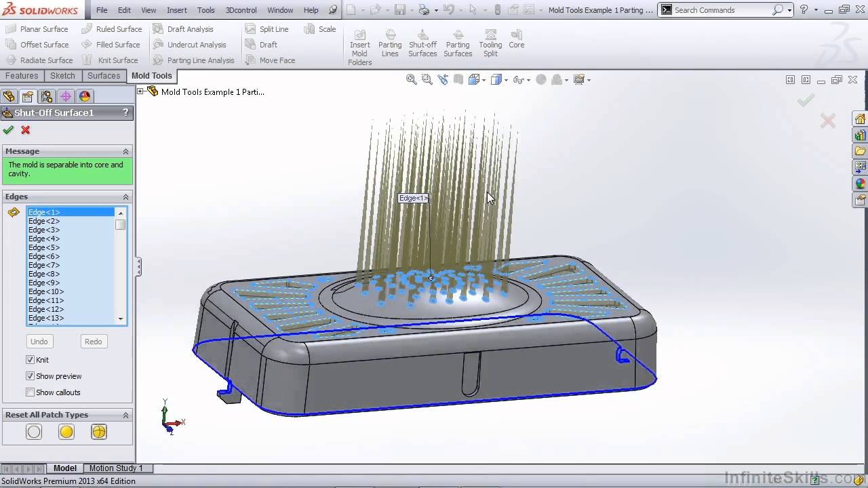This screenshot has width=868, height=488.
Task: Choose Offset Surface tool
Action: pos(37,45)
